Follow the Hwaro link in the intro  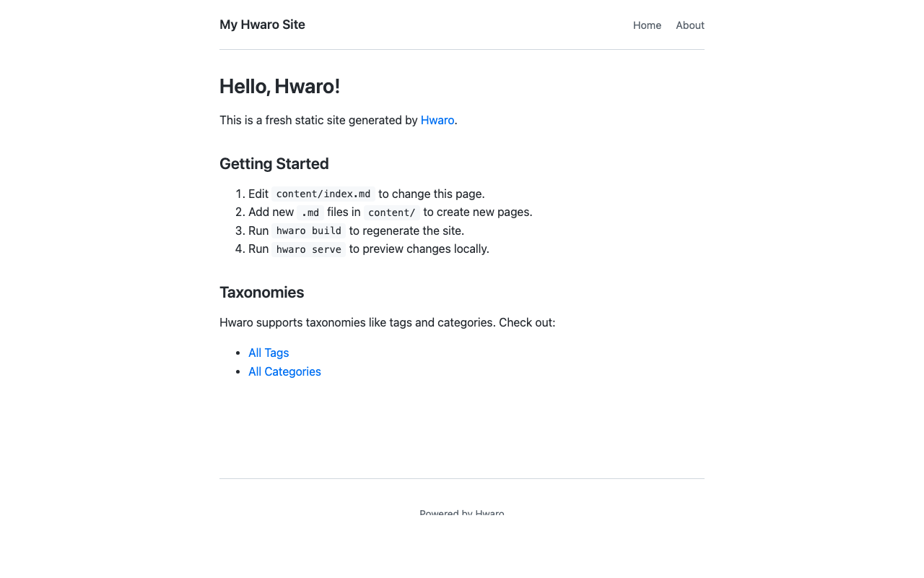point(437,120)
